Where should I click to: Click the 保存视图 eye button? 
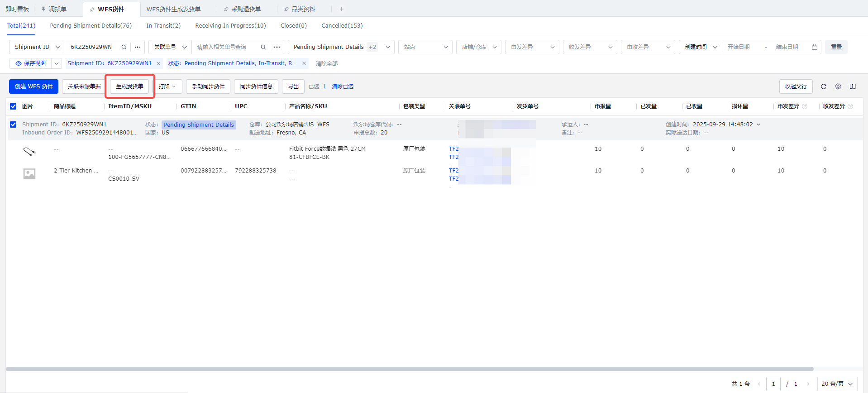coord(31,63)
